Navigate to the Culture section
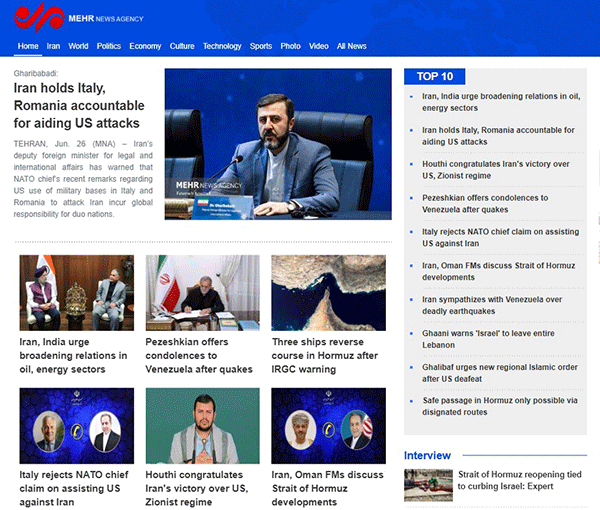 (x=182, y=46)
